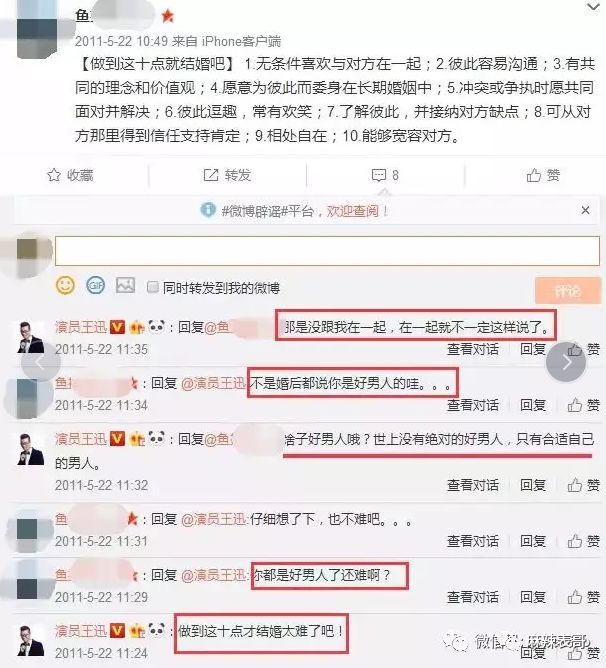
Task: Expand the post options chevron at top right
Action: click(593, 7)
